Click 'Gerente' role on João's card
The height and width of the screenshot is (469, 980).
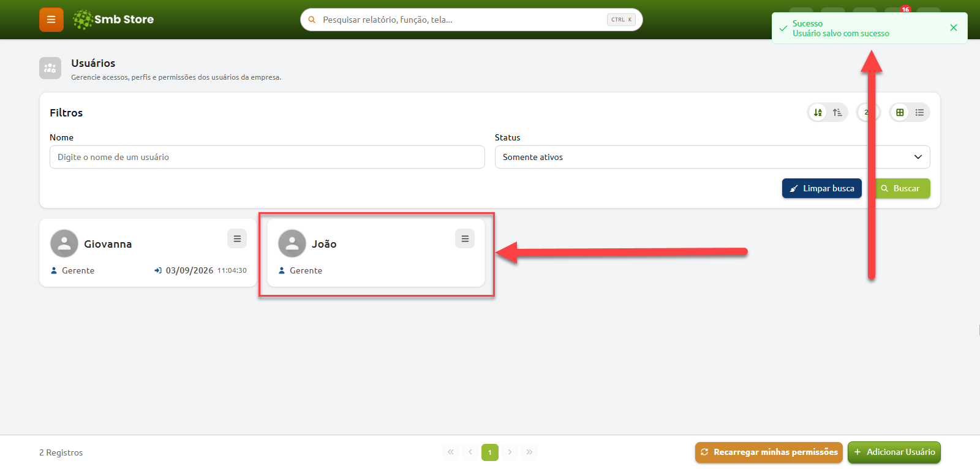(306, 270)
